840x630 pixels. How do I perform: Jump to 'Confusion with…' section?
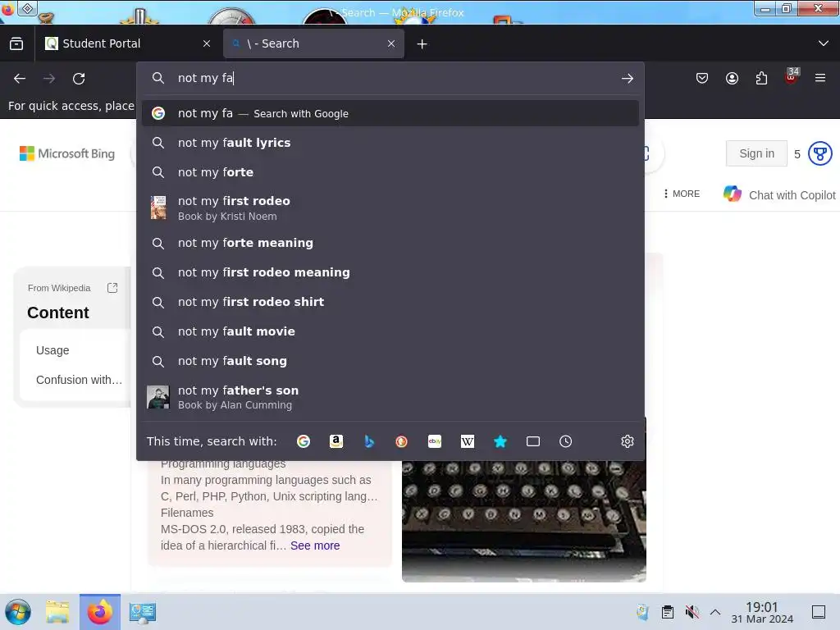tap(79, 380)
